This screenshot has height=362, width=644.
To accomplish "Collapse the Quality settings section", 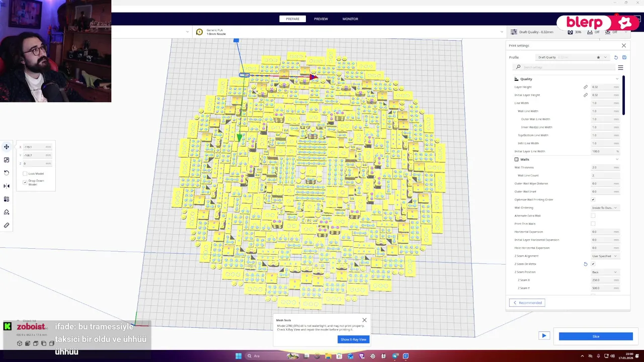I will tap(617, 79).
